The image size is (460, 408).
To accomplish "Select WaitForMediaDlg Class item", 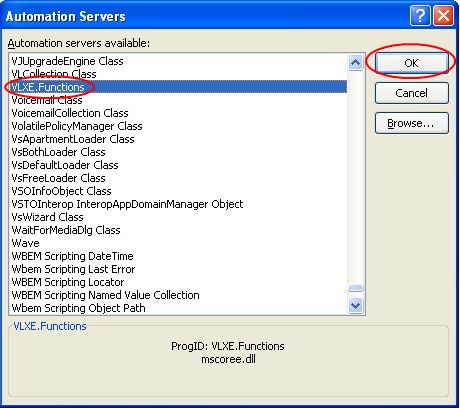I will coord(66,230).
